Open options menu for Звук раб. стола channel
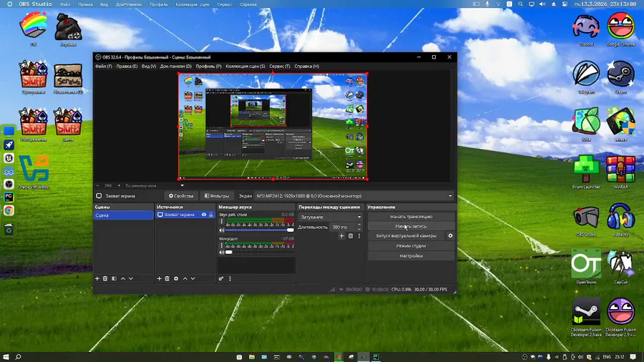The width and height of the screenshot is (644, 362). click(x=222, y=222)
